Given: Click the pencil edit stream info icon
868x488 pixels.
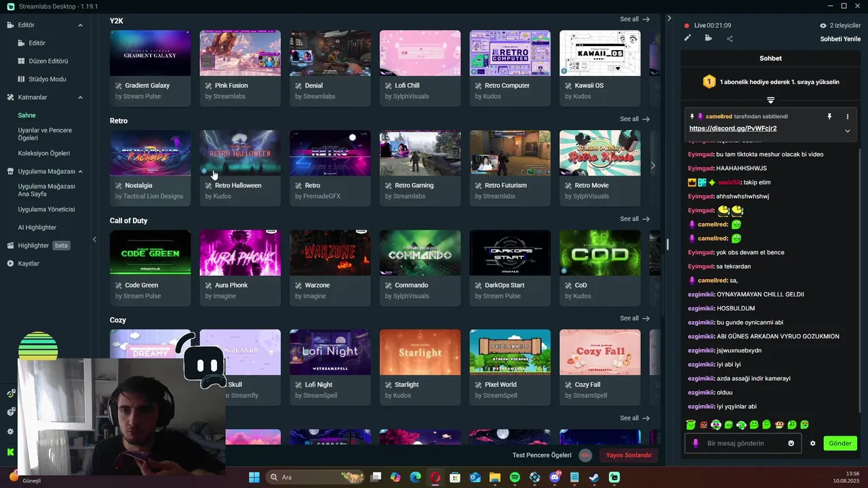Looking at the screenshot, I should pos(687,38).
